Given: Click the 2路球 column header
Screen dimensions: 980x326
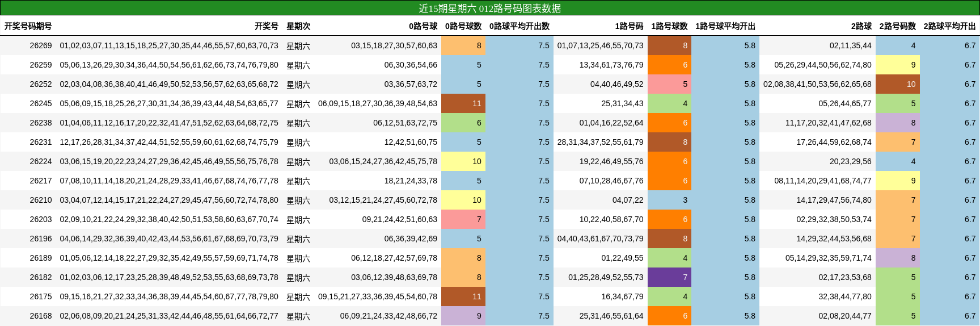Looking at the screenshot, I should [x=861, y=26].
